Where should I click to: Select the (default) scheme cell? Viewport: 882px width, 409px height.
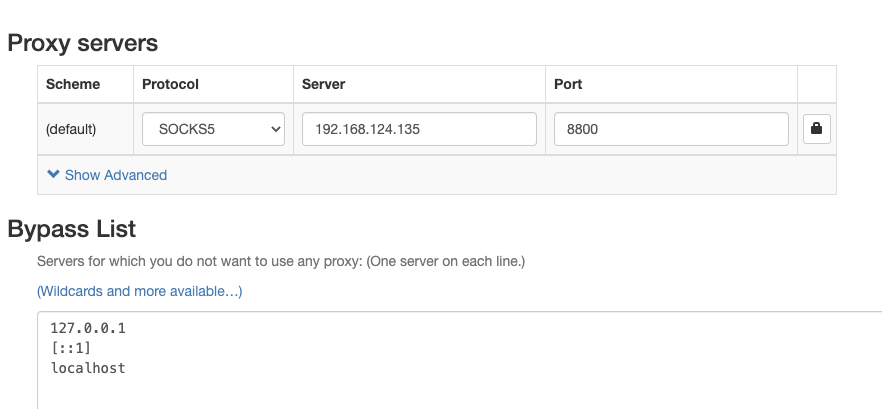click(x=71, y=129)
